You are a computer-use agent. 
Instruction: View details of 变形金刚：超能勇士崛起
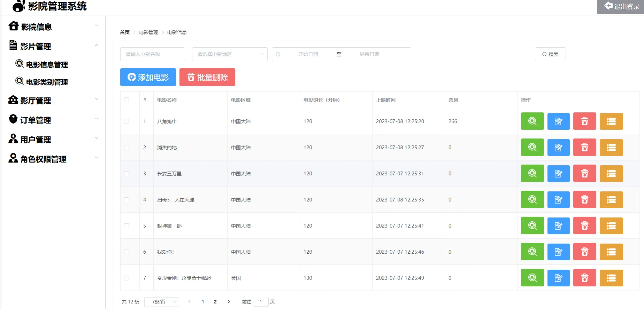[x=532, y=278]
